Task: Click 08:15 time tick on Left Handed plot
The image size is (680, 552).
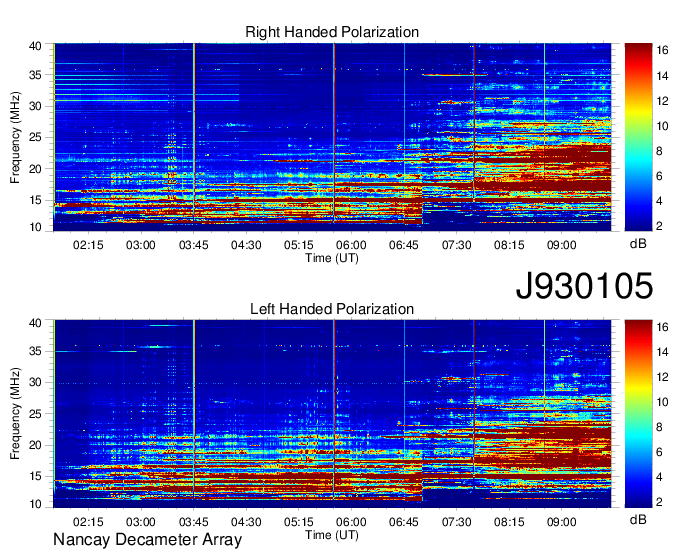Action: (x=509, y=522)
